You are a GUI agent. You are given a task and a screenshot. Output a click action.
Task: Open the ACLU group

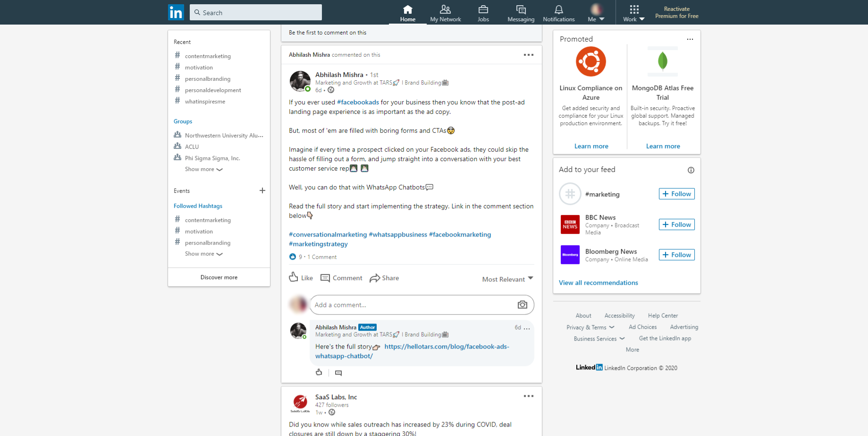pyautogui.click(x=192, y=147)
